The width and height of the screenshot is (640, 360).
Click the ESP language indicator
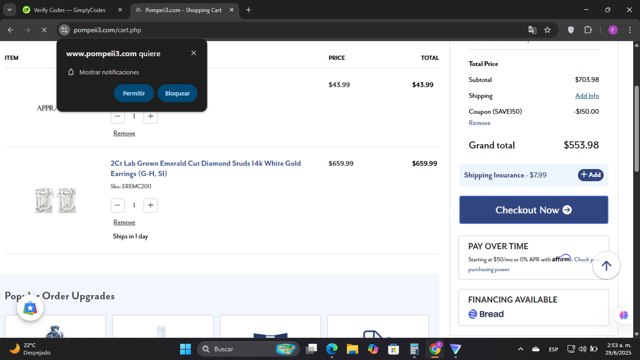(x=553, y=349)
